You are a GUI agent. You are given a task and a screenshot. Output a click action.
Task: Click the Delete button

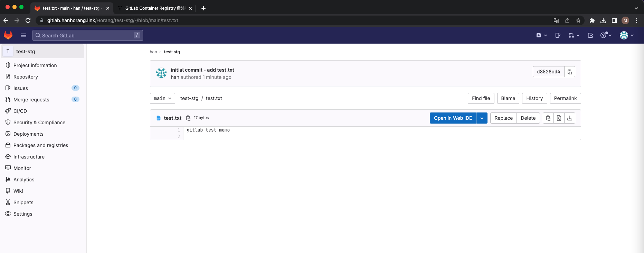tap(528, 118)
